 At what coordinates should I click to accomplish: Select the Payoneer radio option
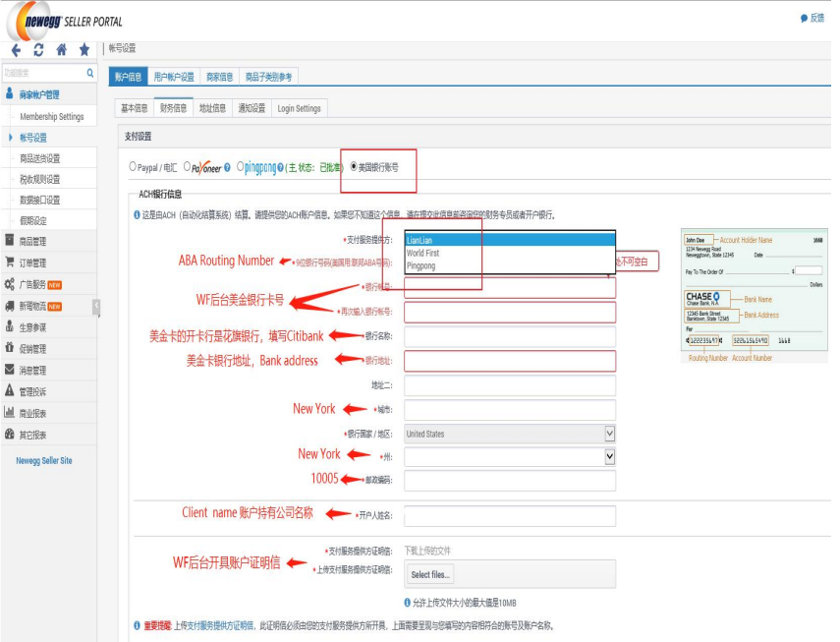[x=187, y=167]
